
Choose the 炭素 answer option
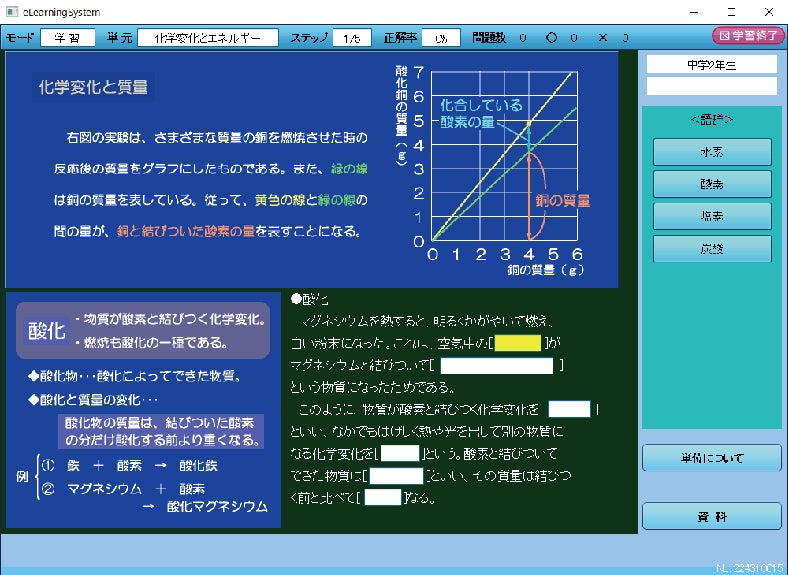(x=712, y=249)
